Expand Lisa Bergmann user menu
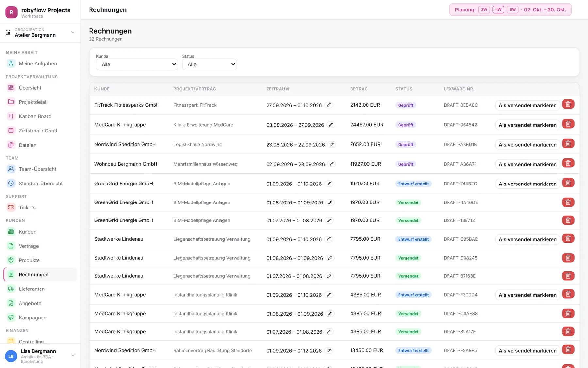 click(40, 356)
